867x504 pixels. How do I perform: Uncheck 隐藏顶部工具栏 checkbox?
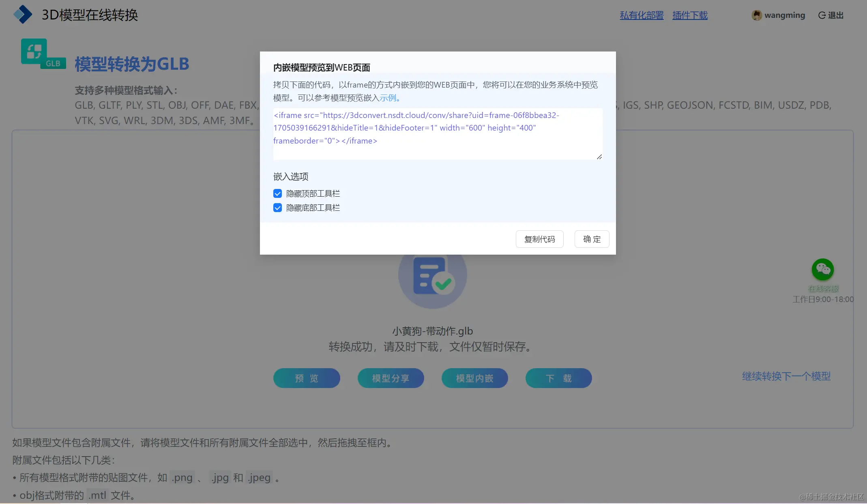[x=277, y=193]
